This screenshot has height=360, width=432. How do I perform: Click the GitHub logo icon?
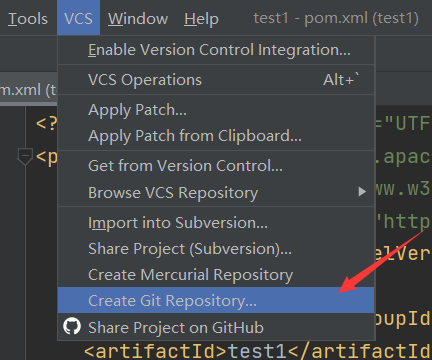click(x=72, y=326)
